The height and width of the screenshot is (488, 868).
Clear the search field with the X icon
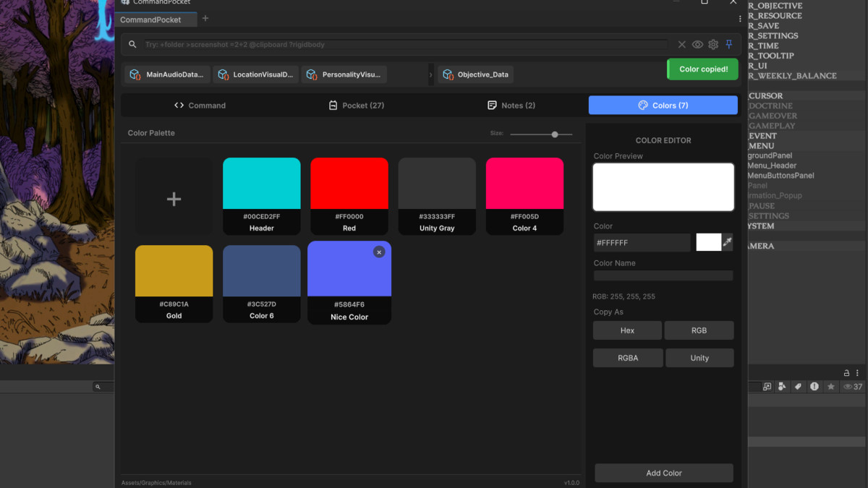(681, 44)
